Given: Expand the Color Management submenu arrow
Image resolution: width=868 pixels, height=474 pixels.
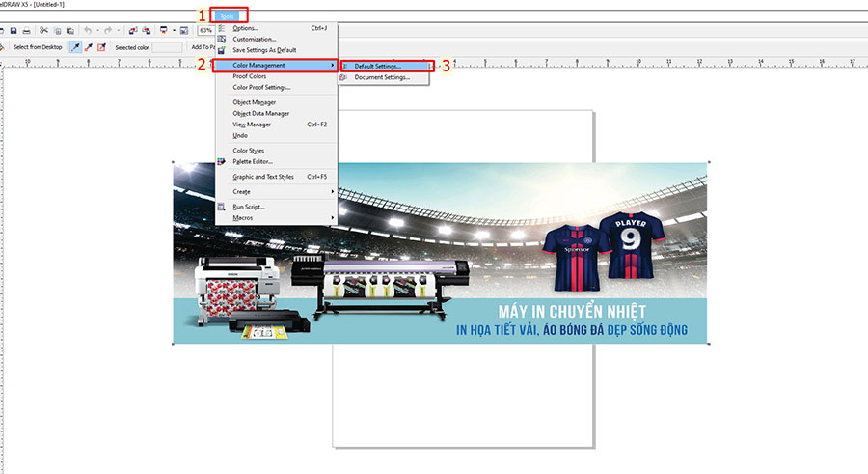Looking at the screenshot, I should coord(332,65).
